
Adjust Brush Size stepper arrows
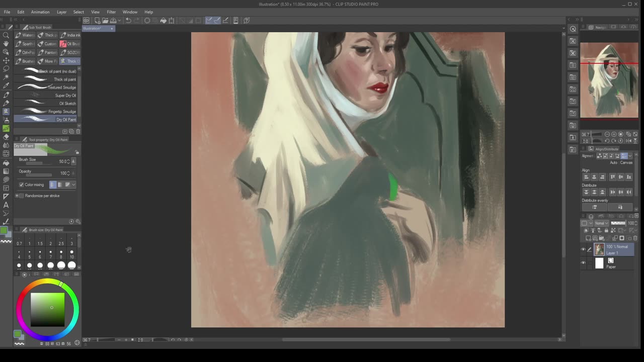pos(68,161)
